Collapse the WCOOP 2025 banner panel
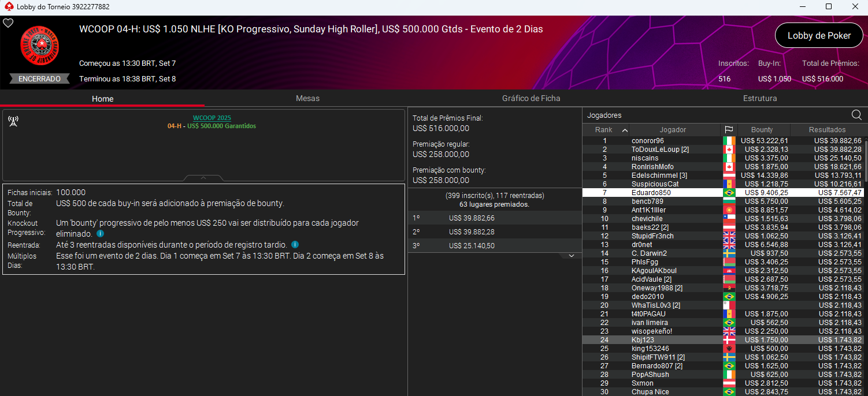Viewport: 868px width, 396px height. (203, 178)
